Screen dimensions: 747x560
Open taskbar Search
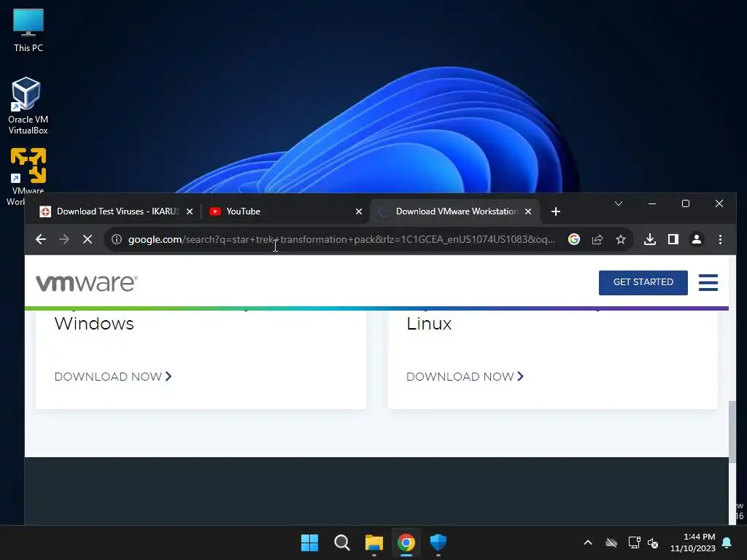342,542
